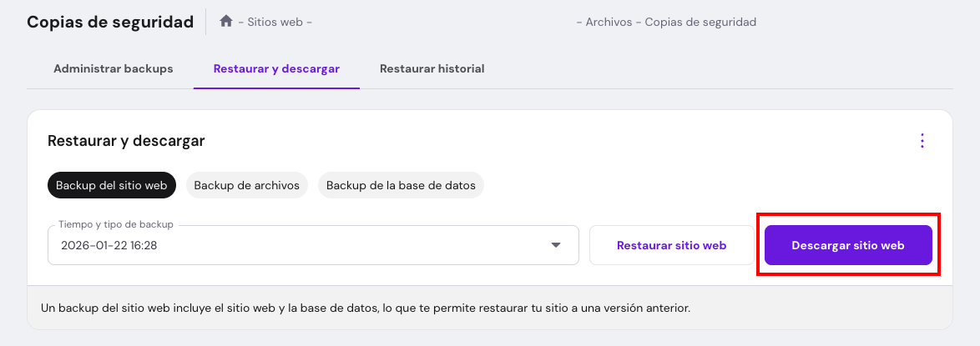Click the Restaurar y descargar card heading

pyautogui.click(x=126, y=141)
